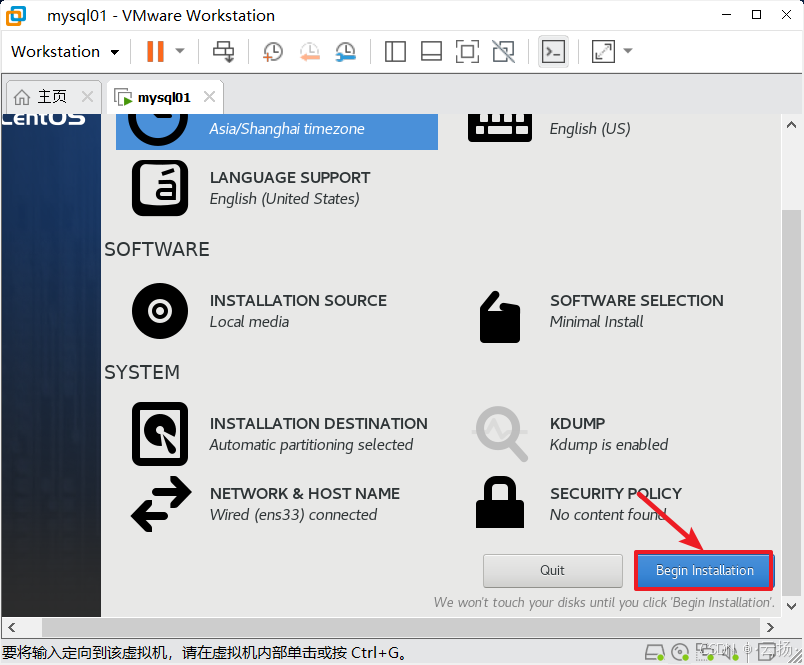
Task: Click the vertical scrollbar thumb
Action: coord(791,401)
